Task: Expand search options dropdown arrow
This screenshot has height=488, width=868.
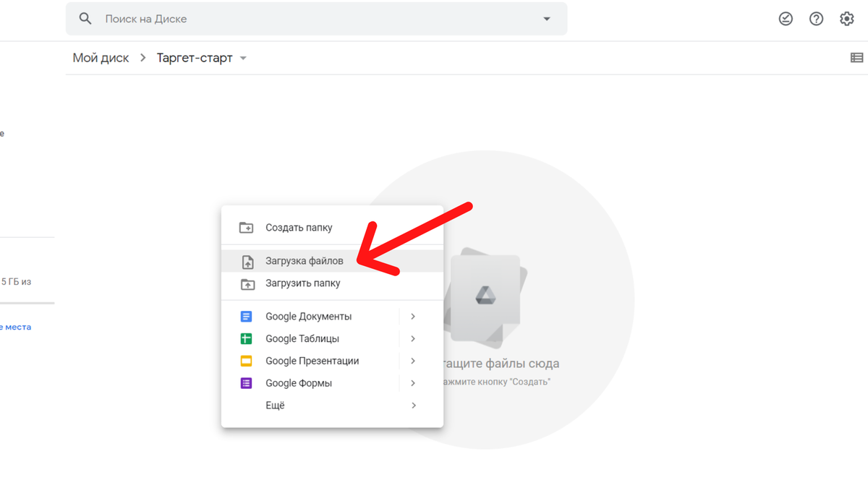Action: 547,19
